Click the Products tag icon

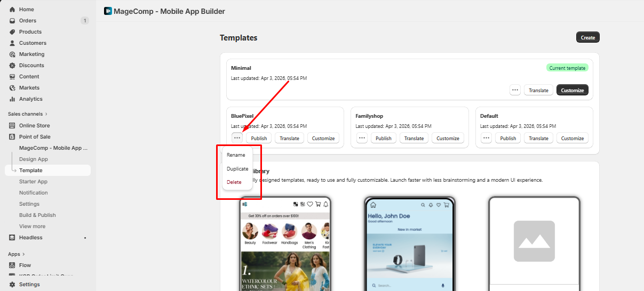(12, 32)
